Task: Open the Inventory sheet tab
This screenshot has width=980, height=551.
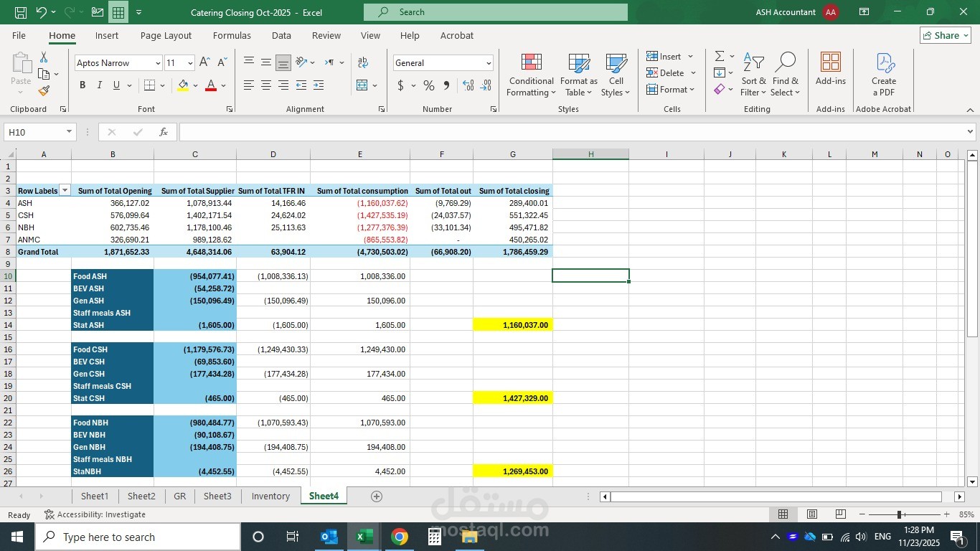Action: click(270, 496)
